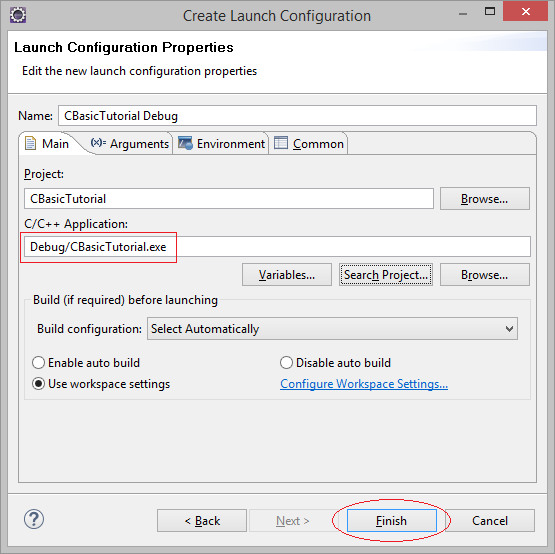Click the Environment tab icon

pyautogui.click(x=185, y=143)
